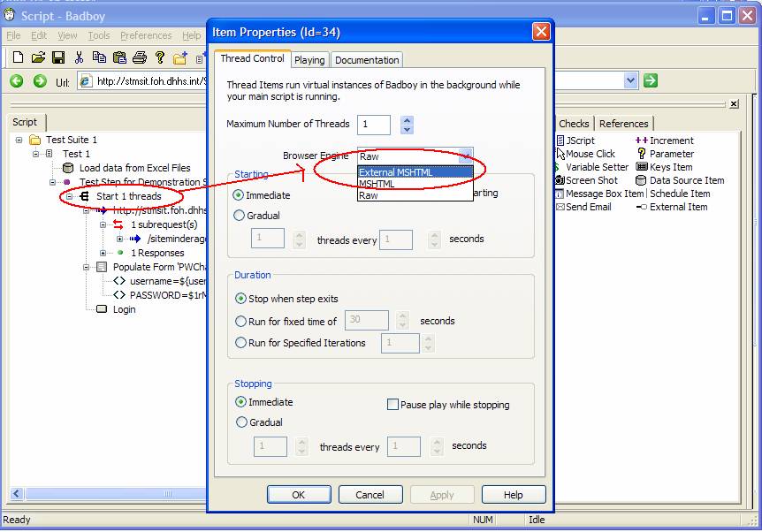Image resolution: width=762 pixels, height=532 pixels.
Task: Open the Documentation tab
Action: pyautogui.click(x=367, y=60)
